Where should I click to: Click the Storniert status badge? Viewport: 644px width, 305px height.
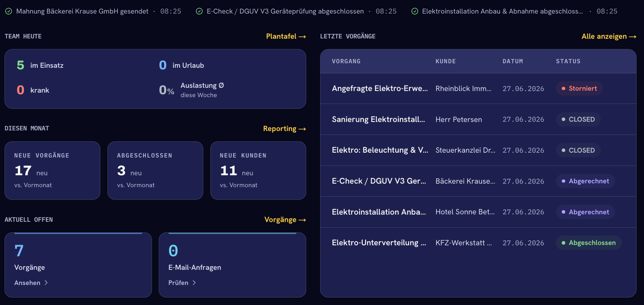[579, 89]
